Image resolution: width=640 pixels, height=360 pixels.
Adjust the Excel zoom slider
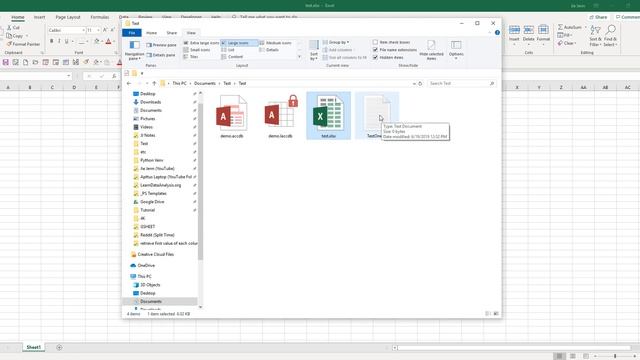[x=615, y=356]
